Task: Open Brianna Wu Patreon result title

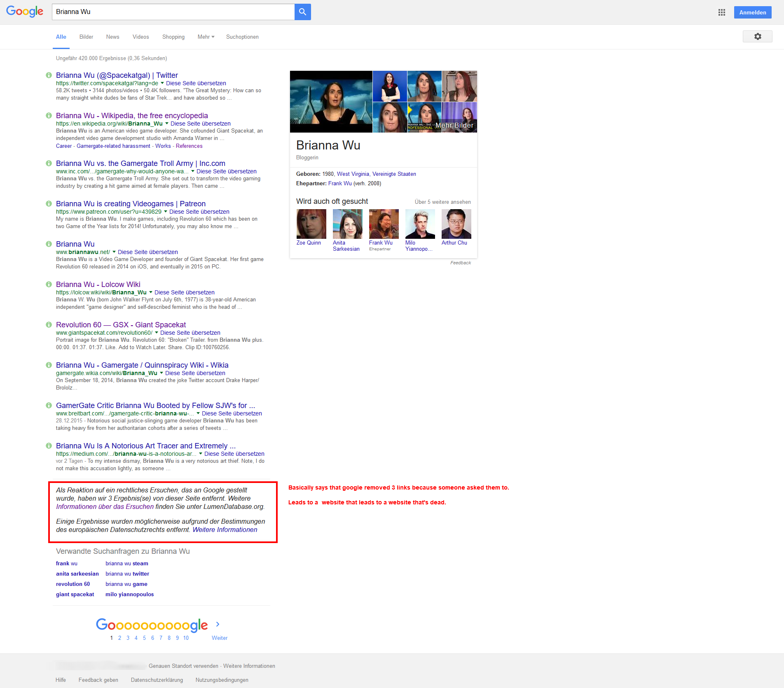Action: coord(131,204)
